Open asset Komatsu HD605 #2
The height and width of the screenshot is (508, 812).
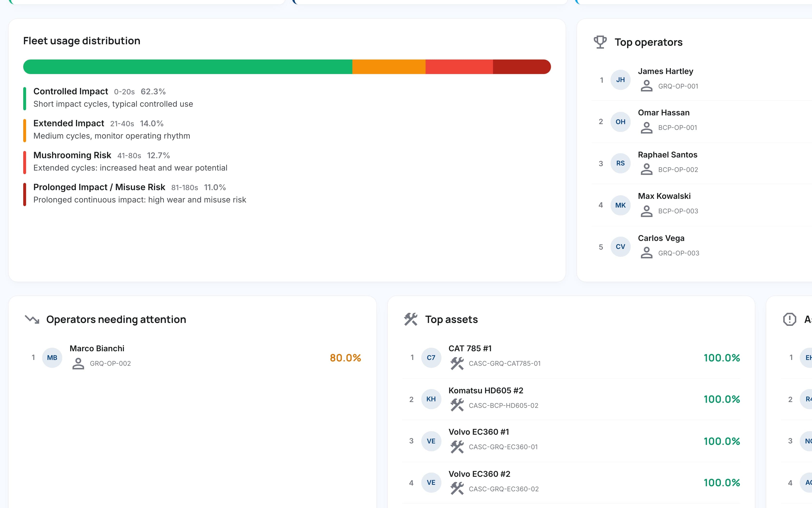pos(571,399)
